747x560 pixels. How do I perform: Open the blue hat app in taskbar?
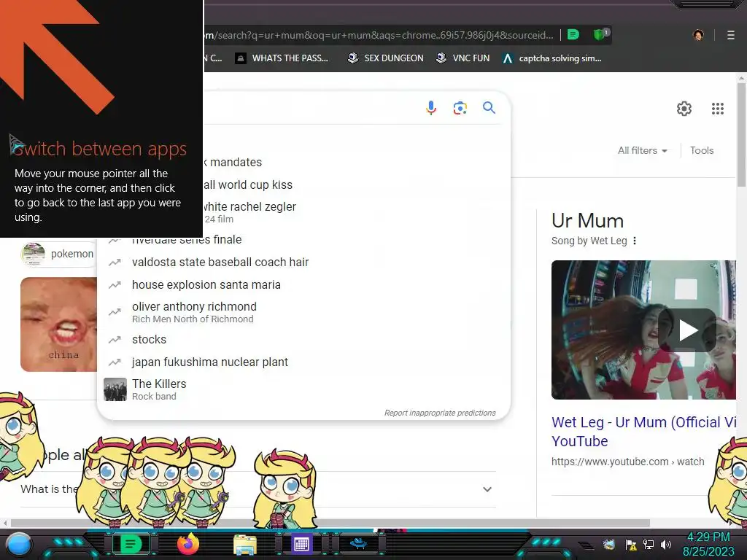point(358,542)
